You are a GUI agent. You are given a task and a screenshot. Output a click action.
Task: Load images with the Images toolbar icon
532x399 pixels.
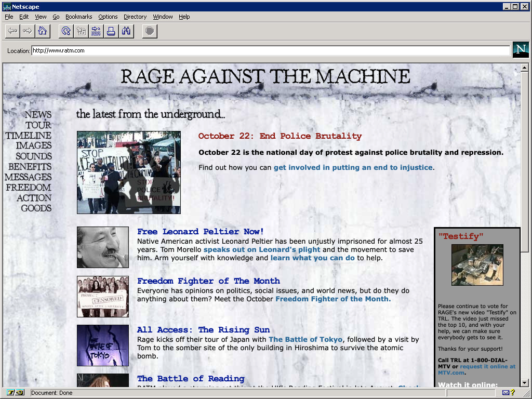click(81, 31)
